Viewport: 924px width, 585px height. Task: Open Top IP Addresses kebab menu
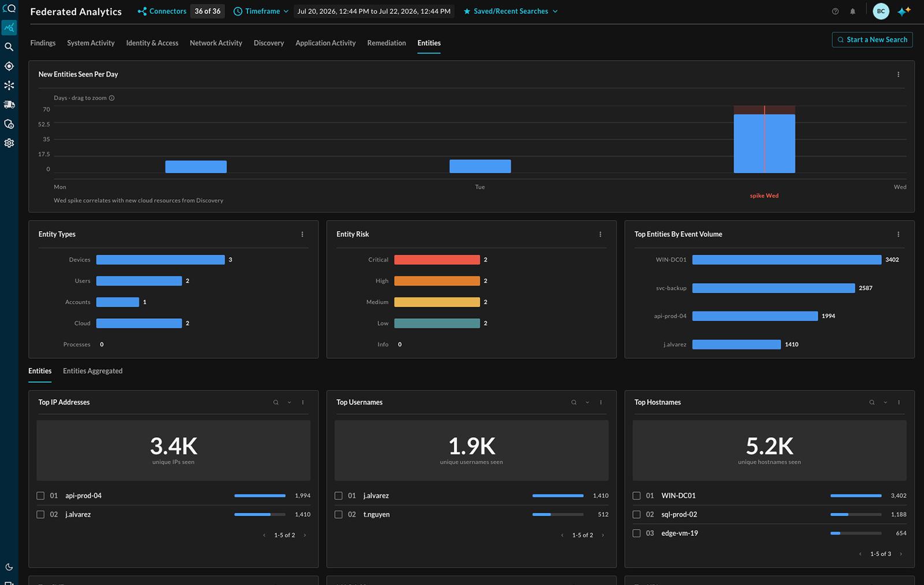(303, 403)
